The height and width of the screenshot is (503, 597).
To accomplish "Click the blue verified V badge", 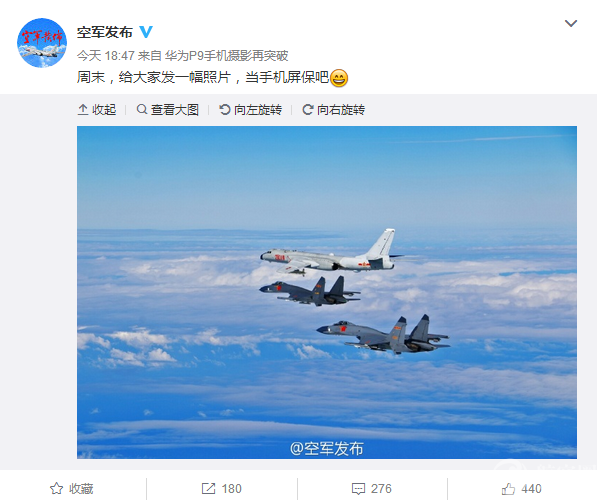I will (146, 32).
